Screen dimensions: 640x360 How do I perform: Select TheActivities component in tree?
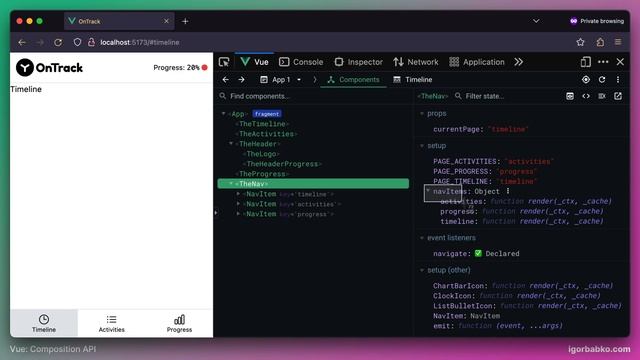(x=266, y=134)
